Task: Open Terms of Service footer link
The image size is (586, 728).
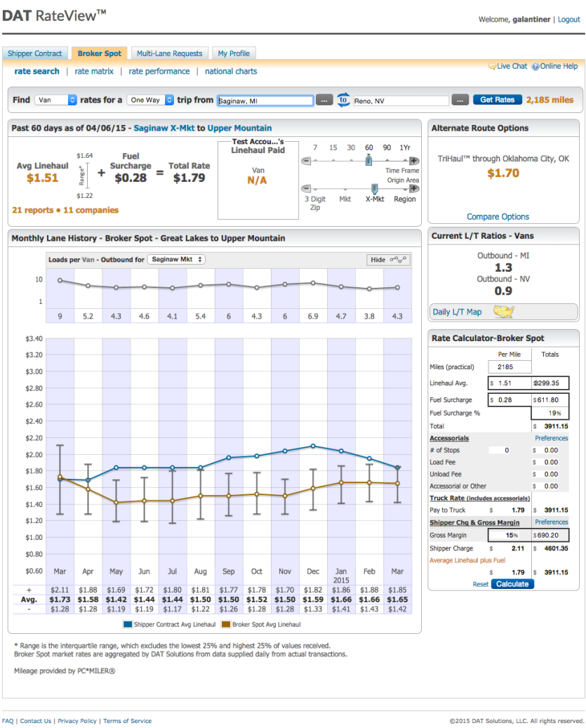Action: pos(128,721)
